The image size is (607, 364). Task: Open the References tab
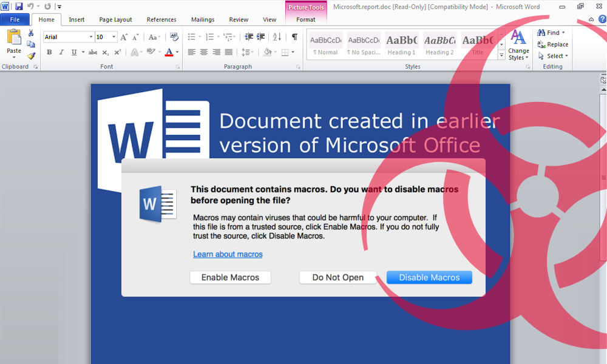point(161,19)
